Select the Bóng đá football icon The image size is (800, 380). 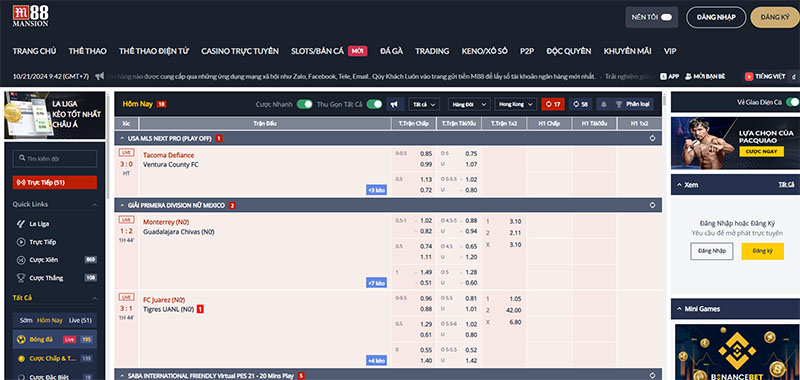pyautogui.click(x=21, y=340)
